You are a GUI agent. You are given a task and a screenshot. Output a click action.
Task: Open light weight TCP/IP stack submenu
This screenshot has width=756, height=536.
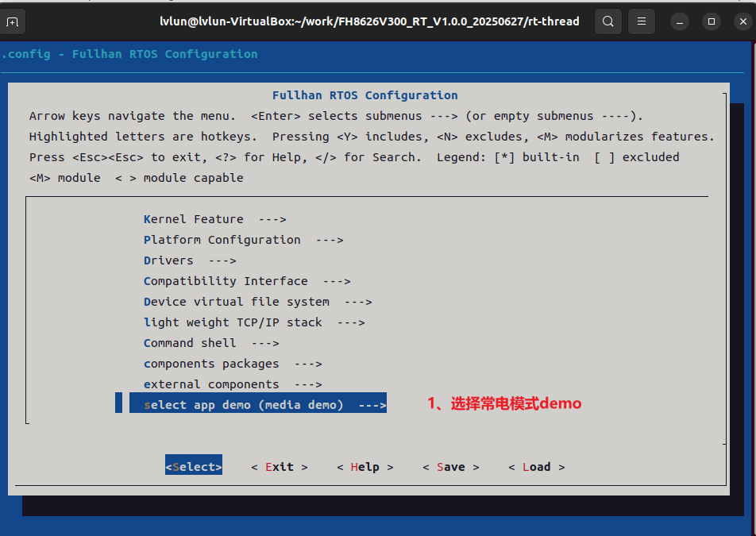254,323
